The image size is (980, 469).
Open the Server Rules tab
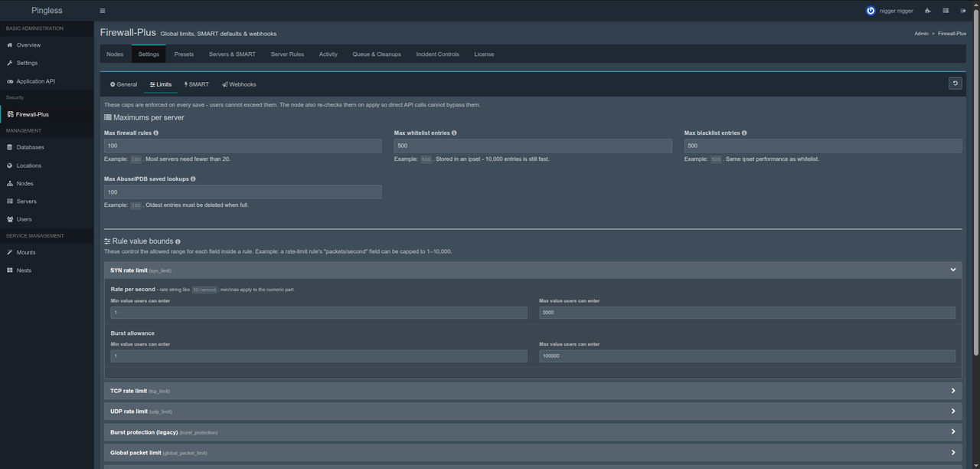(x=287, y=54)
